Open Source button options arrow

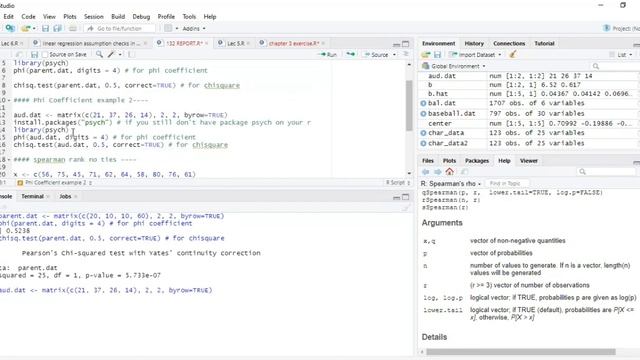[x=394, y=55]
